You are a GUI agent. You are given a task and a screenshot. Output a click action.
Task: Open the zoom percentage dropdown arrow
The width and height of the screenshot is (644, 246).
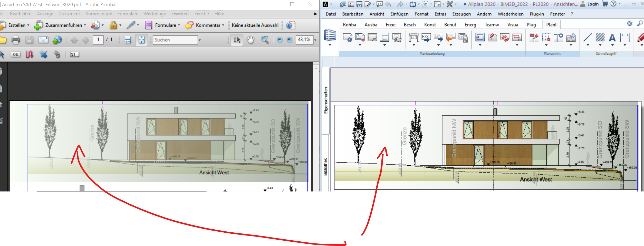point(315,40)
